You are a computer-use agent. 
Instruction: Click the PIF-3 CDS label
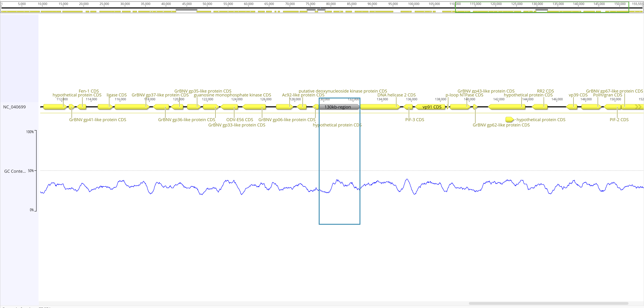[415, 120]
